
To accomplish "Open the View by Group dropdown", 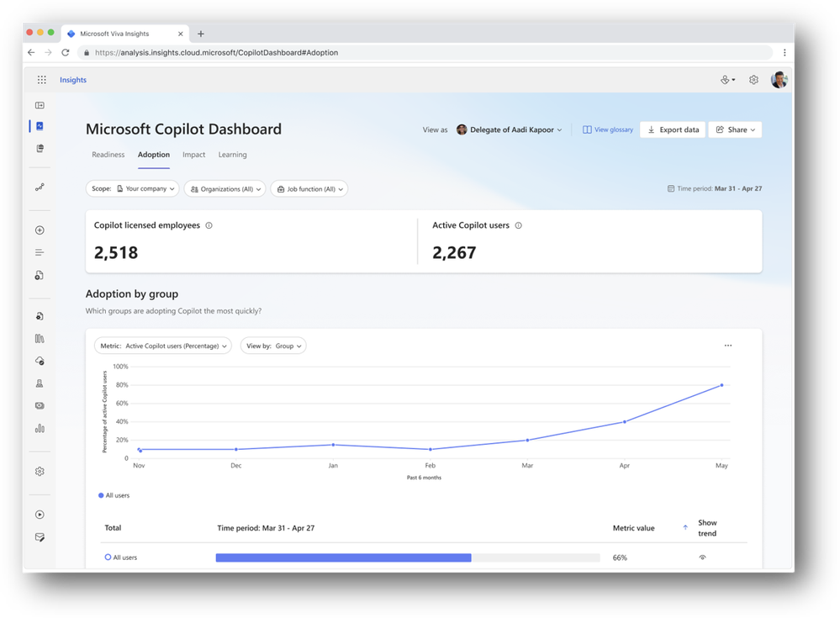I will [x=273, y=346].
